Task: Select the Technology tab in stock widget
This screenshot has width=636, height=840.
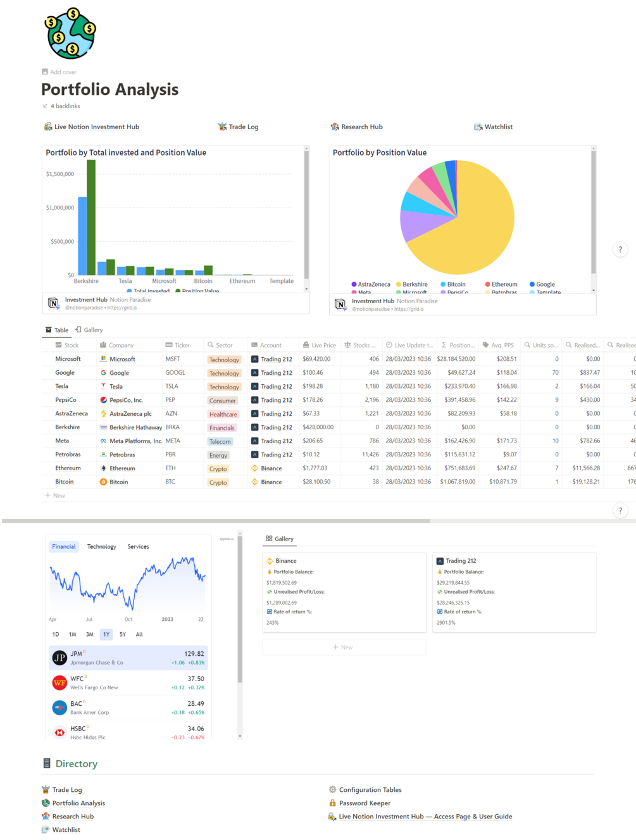Action: pyautogui.click(x=101, y=546)
